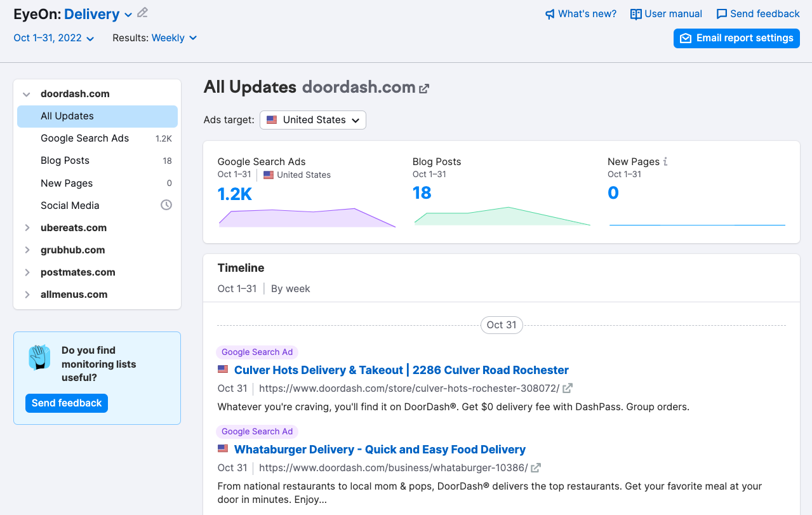Expand the postmates.com tree section
Screen dimensions: 812x515
pyautogui.click(x=27, y=272)
